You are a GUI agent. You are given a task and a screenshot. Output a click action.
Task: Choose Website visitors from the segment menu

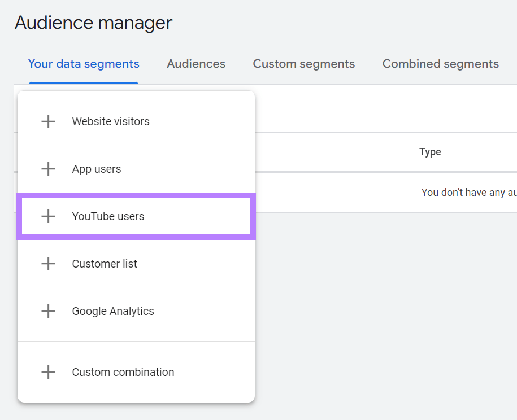pos(110,121)
